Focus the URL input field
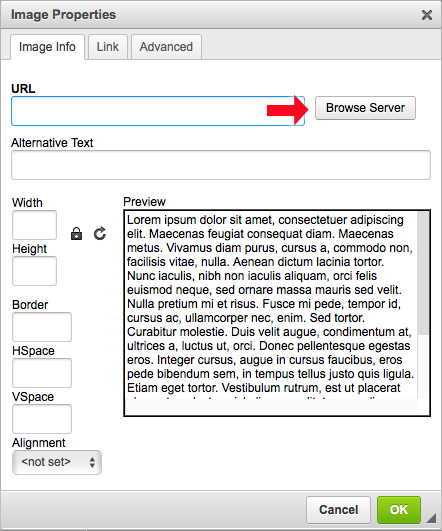The height and width of the screenshot is (531, 442). pyautogui.click(x=158, y=111)
